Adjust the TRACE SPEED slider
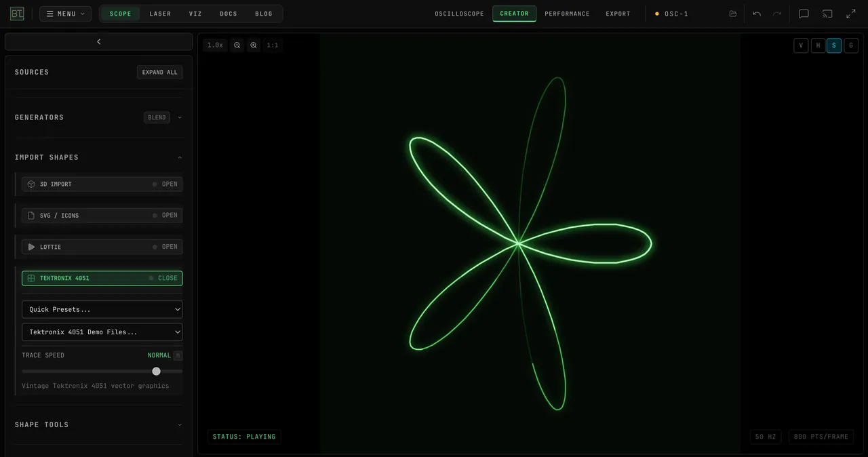The image size is (868, 457). [x=102, y=372]
